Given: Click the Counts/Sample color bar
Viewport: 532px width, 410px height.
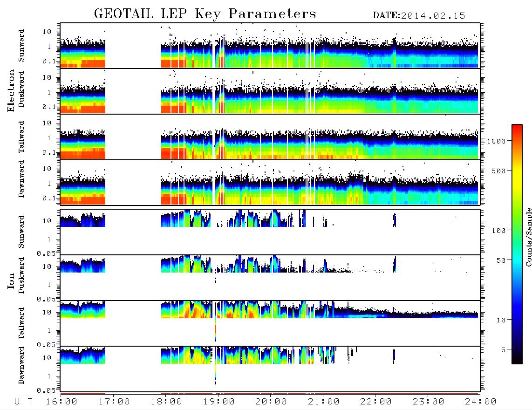Looking at the screenshot, I should (x=517, y=244).
